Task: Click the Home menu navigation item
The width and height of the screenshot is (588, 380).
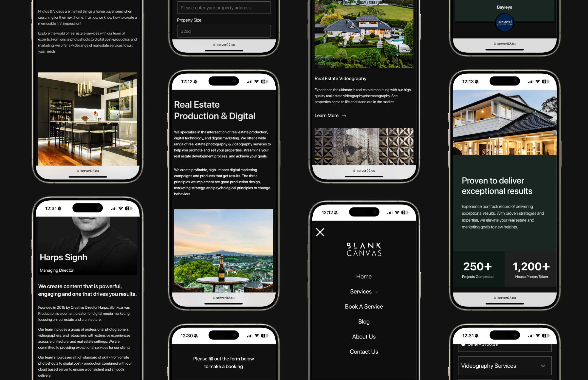Action: tap(364, 276)
